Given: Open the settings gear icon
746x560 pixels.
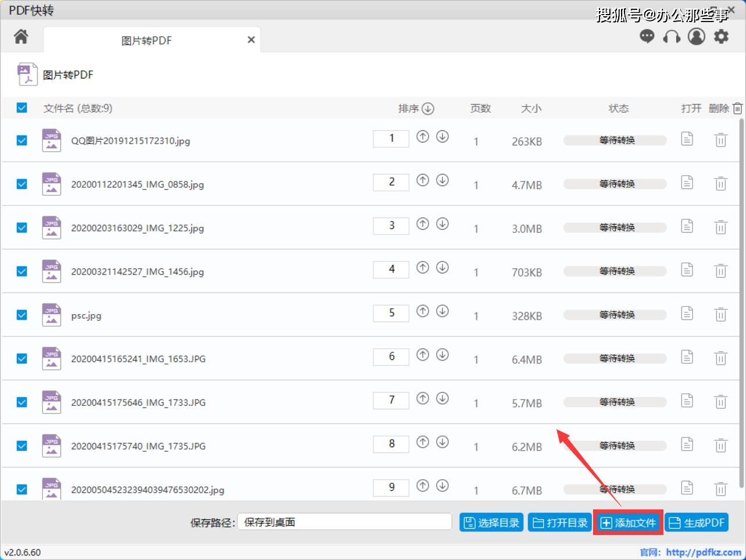Looking at the screenshot, I should pyautogui.click(x=721, y=37).
